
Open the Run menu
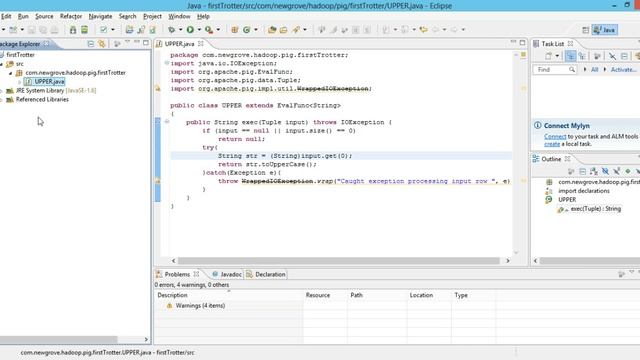pos(23,16)
